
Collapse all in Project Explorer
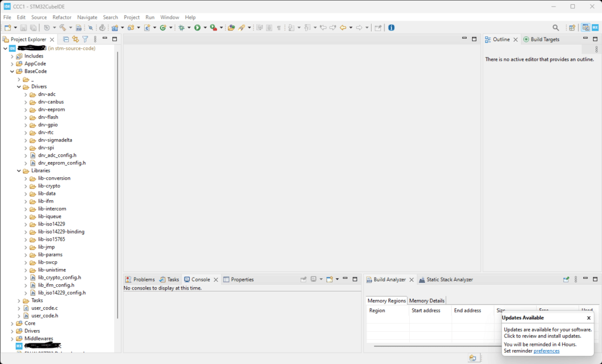pos(66,39)
